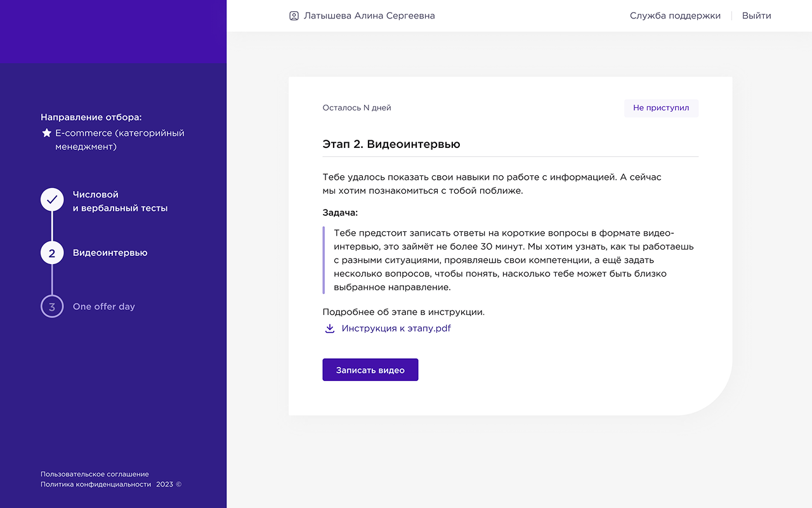Select the One offer day step label
812x508 pixels.
[104, 307]
